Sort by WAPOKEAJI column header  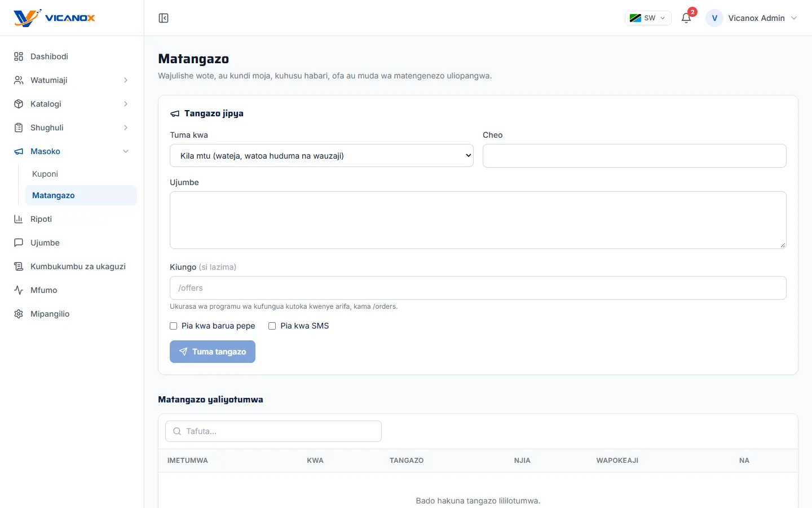pyautogui.click(x=617, y=461)
